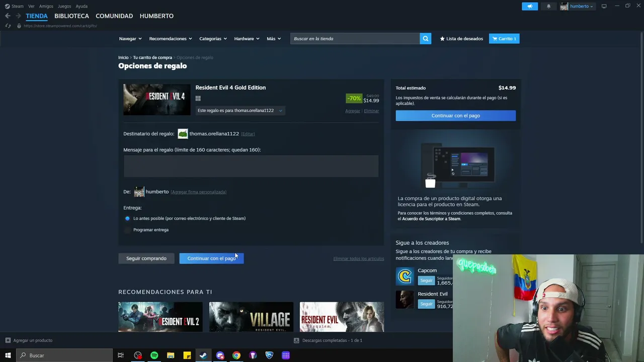The height and width of the screenshot is (362, 644).
Task: Open Rocket League from the taskbar
Action: tap(269, 355)
